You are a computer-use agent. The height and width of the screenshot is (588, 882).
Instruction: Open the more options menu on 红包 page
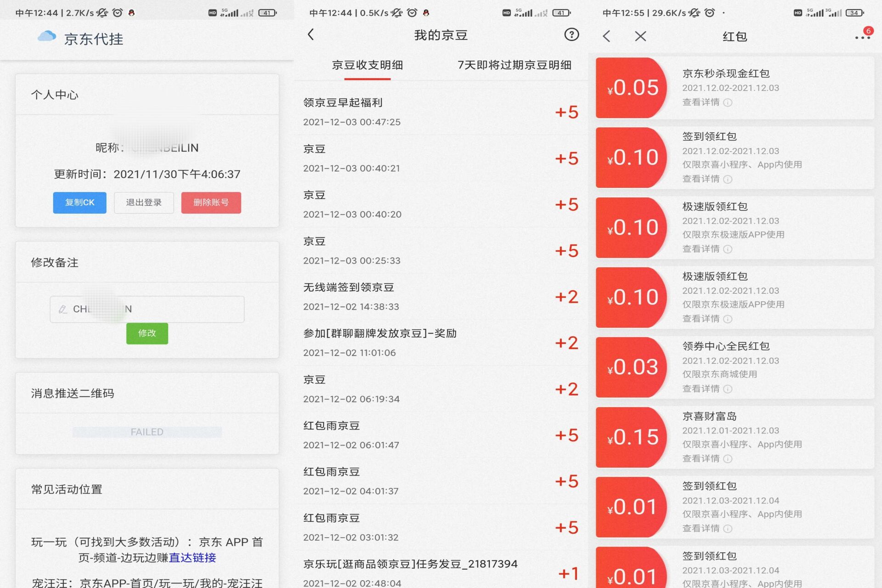[862, 38]
